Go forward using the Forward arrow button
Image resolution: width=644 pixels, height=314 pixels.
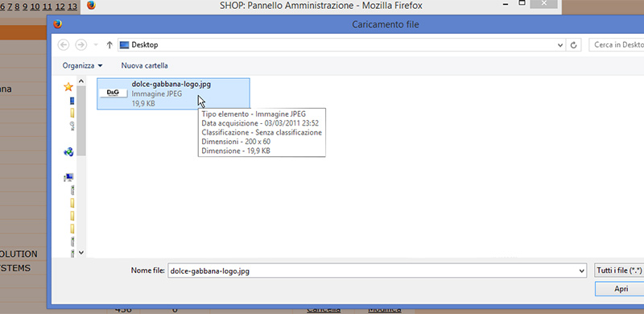(x=81, y=45)
